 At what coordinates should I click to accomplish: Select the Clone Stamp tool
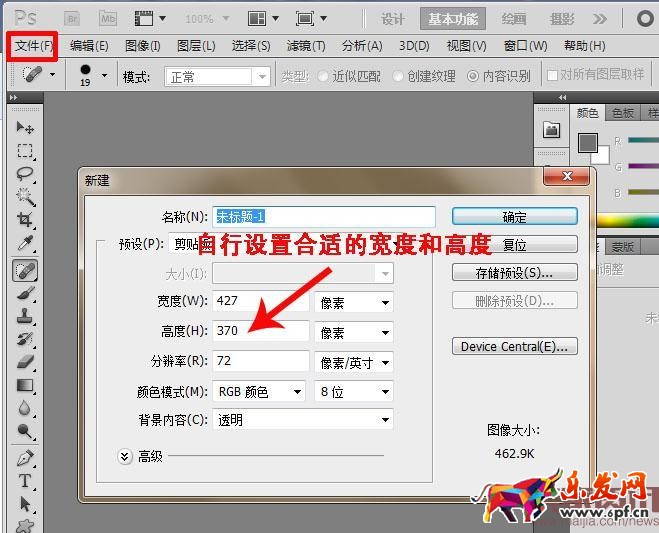[25, 316]
